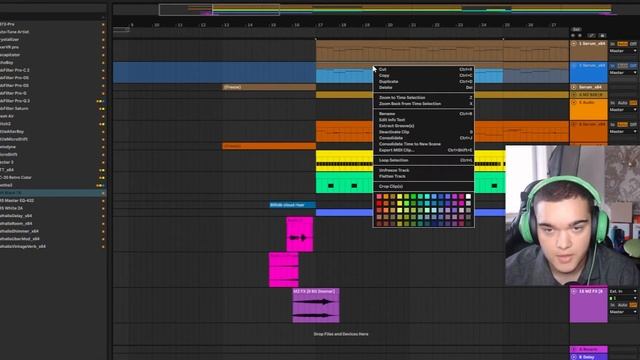Set track 1 Serum monitor to Off

[x=633, y=44]
